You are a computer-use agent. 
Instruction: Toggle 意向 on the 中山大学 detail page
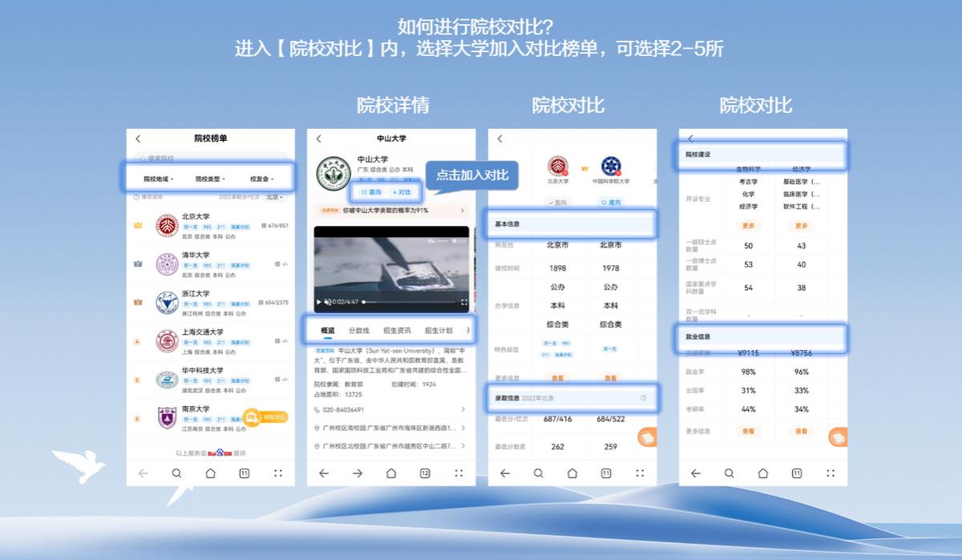[x=370, y=192]
